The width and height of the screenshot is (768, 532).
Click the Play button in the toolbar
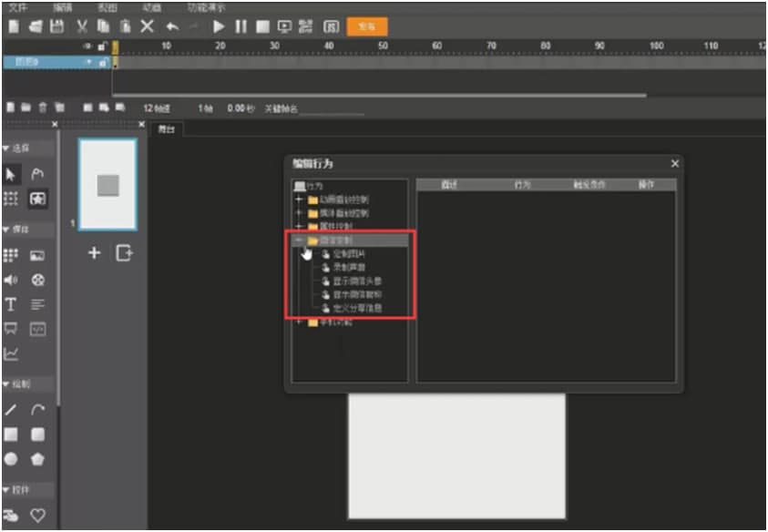(x=219, y=27)
